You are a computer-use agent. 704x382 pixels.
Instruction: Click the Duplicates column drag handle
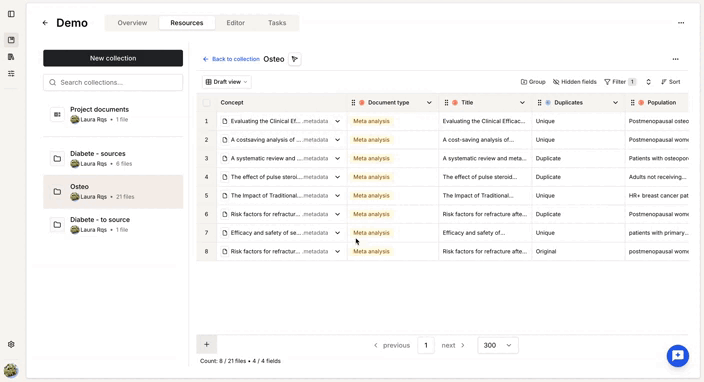pos(539,103)
